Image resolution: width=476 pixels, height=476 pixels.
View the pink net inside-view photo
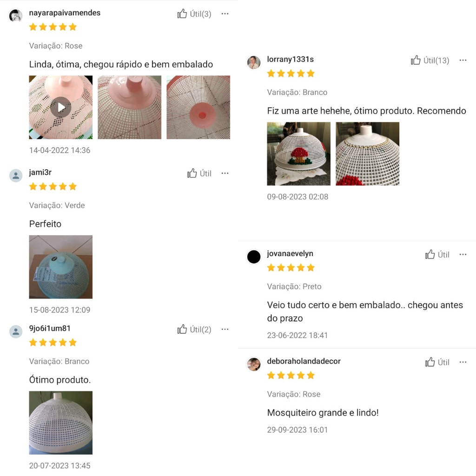tap(198, 107)
